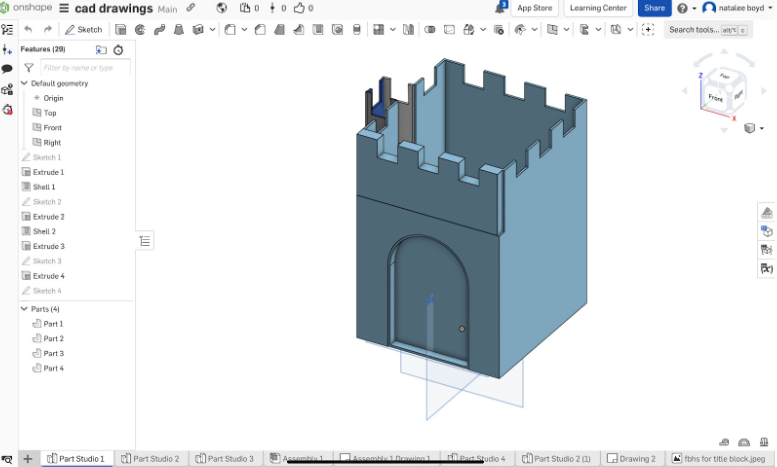Click the view cube Front face
777x467 pixels.
click(x=715, y=97)
